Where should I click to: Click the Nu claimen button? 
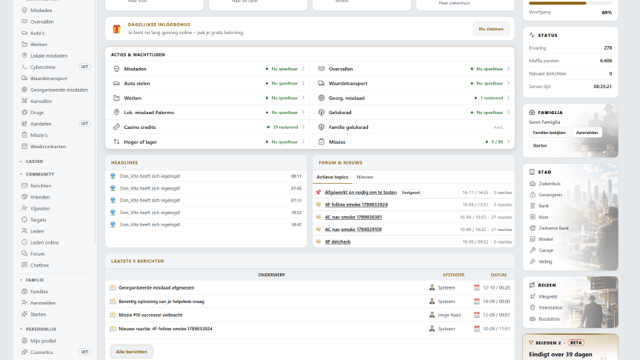(x=491, y=29)
